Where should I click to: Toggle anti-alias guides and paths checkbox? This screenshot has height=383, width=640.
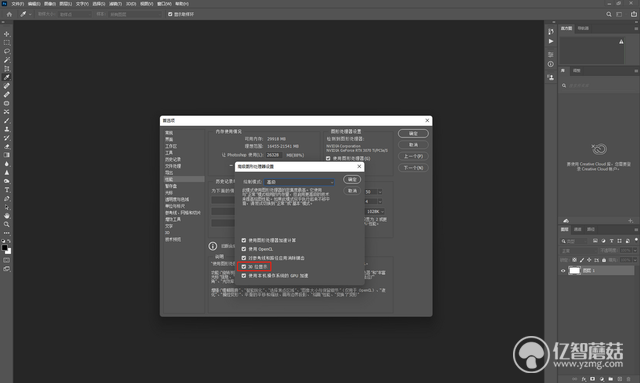pyautogui.click(x=244, y=258)
